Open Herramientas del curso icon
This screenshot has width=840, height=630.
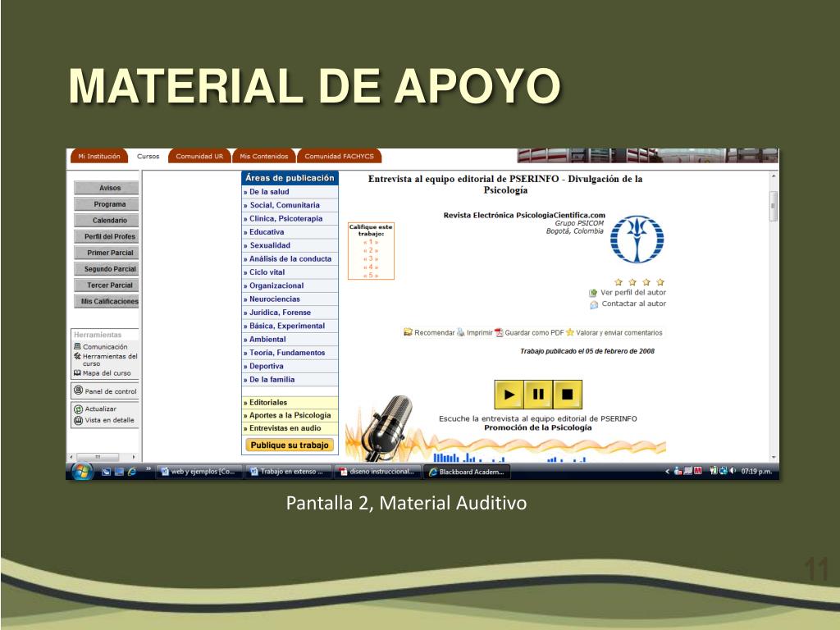(x=77, y=356)
